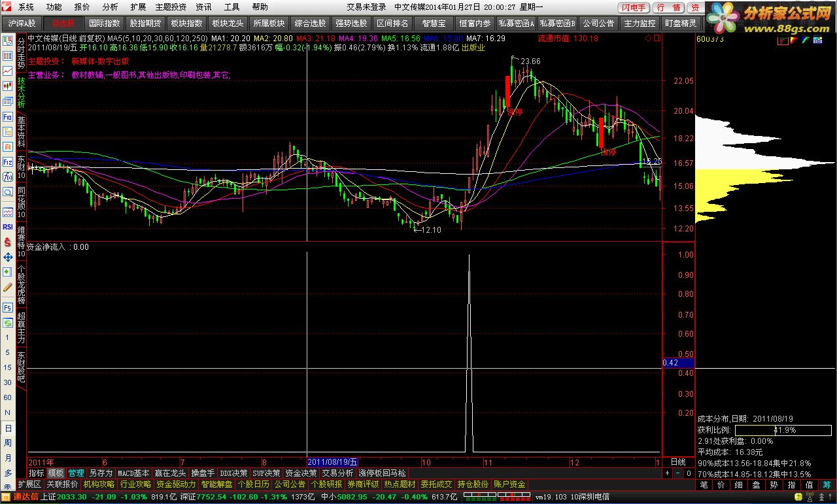Viewport: 837px width, 504px height.
Task: Select the 势 tab in right panel
Action: click(774, 484)
